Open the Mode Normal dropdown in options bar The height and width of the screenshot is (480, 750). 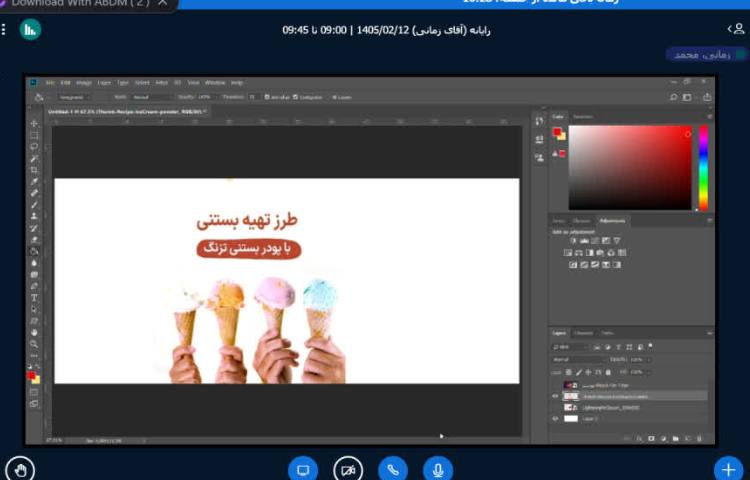point(151,97)
